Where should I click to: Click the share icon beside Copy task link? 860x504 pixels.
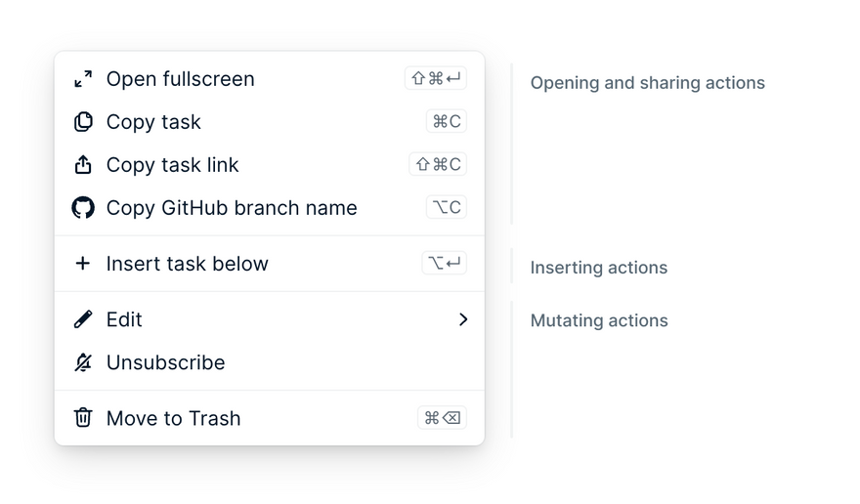click(x=83, y=164)
